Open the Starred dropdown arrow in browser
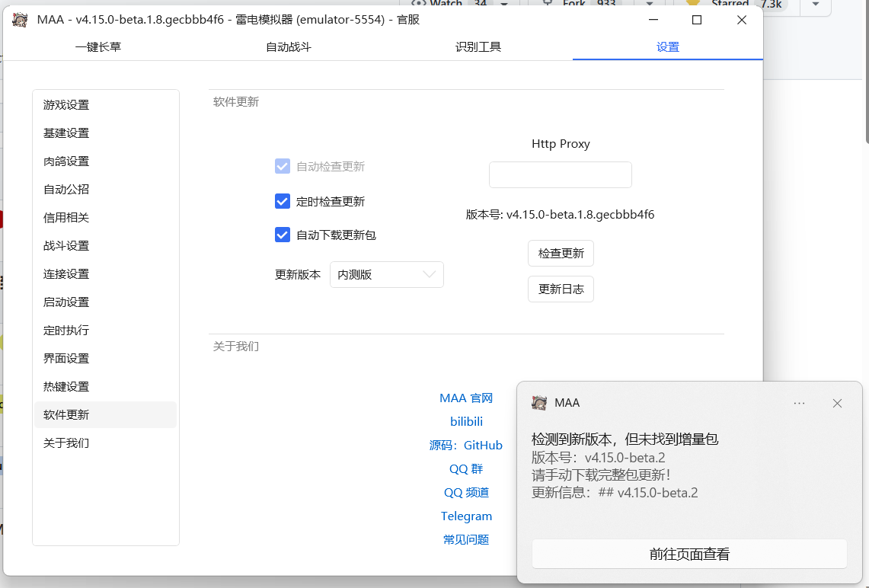Viewport: 869px width, 588px height. (815, 5)
